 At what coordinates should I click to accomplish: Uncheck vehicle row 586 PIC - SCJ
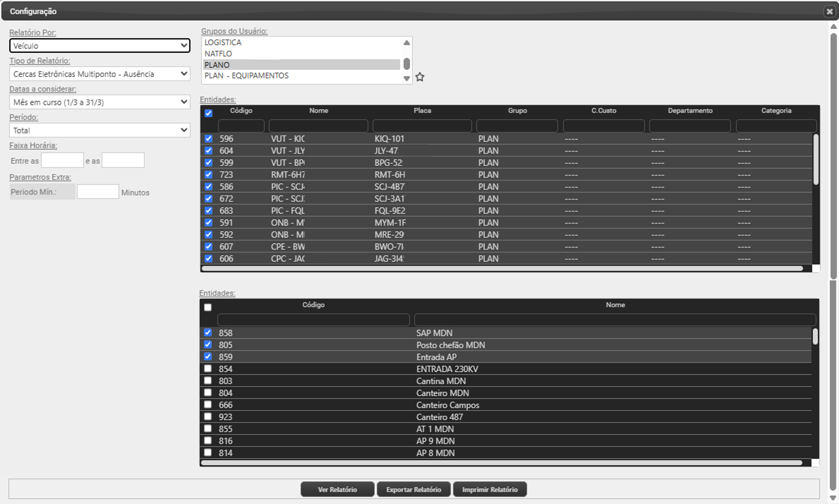pyautogui.click(x=209, y=186)
